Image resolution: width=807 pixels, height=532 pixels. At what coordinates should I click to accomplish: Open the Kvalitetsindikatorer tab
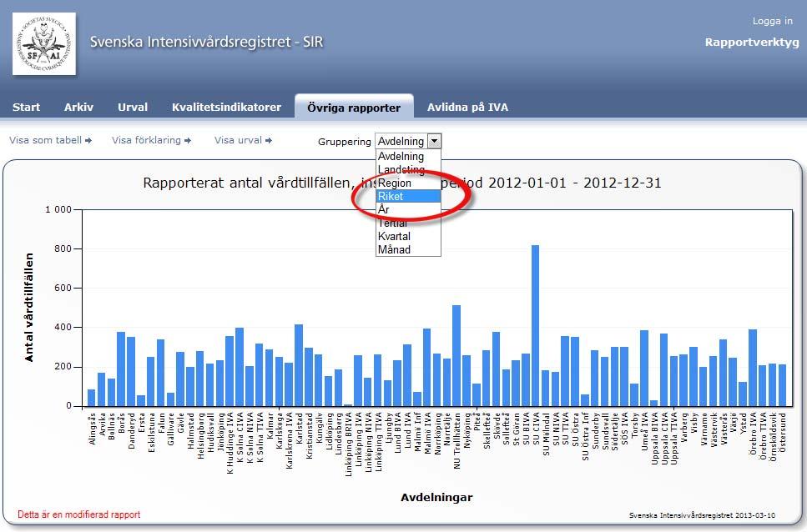tap(226, 107)
